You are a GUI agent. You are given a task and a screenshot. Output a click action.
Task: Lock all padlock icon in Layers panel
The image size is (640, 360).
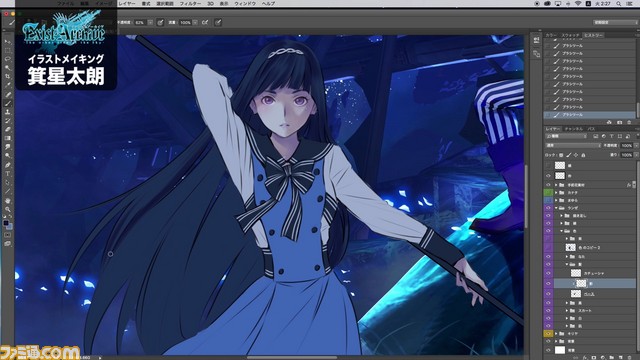[x=583, y=155]
